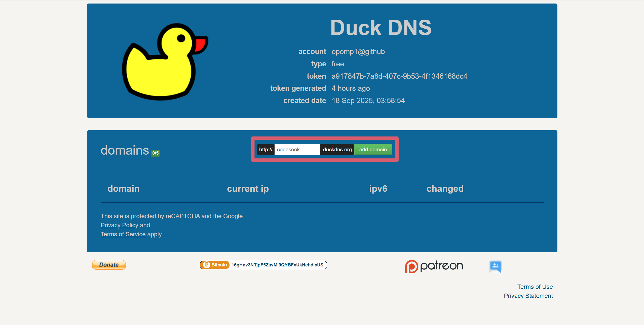
Task: Click the Bitcoin wallet address text
Action: 277,265
